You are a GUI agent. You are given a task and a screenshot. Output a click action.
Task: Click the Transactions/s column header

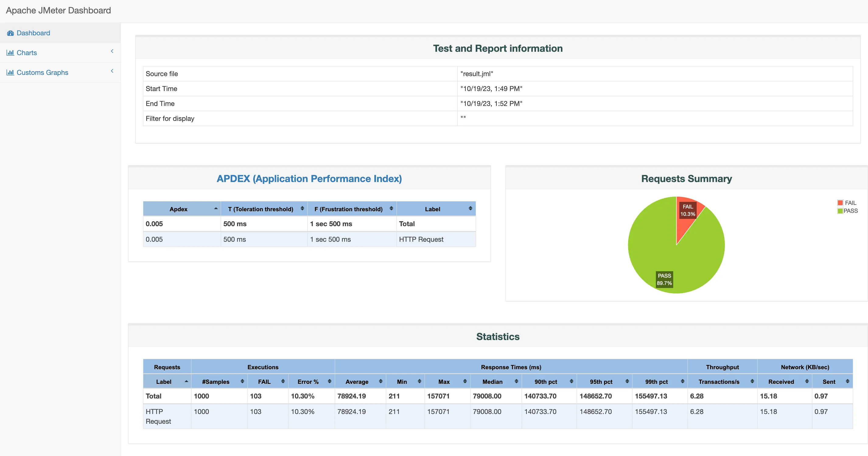pos(719,381)
